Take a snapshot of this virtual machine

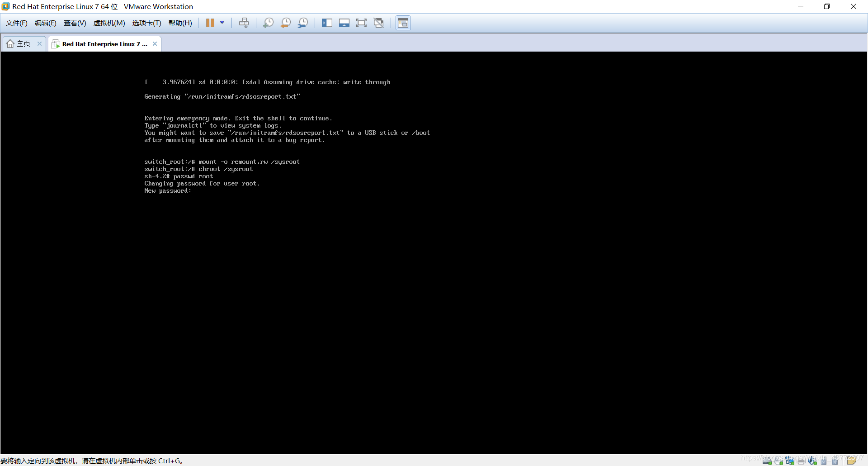tap(268, 23)
